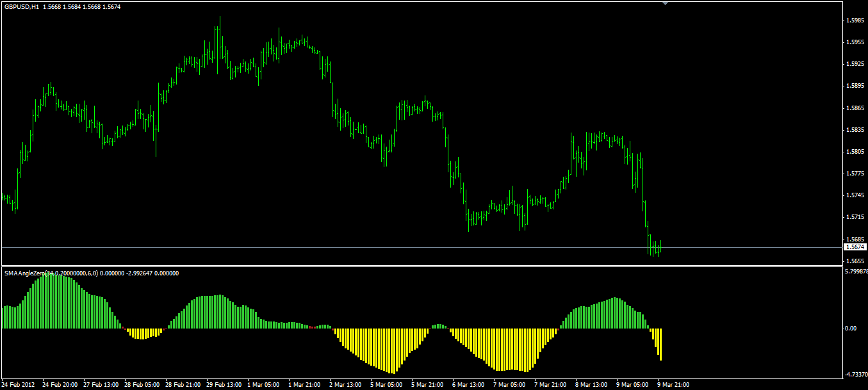Click the 7 Mar 05:00 time label

510,385
